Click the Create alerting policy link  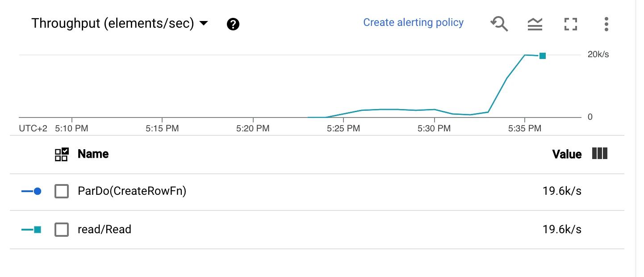click(413, 22)
